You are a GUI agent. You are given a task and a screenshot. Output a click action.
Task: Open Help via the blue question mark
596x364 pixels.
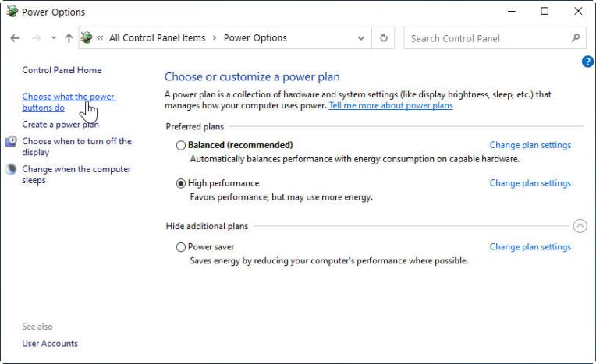coord(588,62)
